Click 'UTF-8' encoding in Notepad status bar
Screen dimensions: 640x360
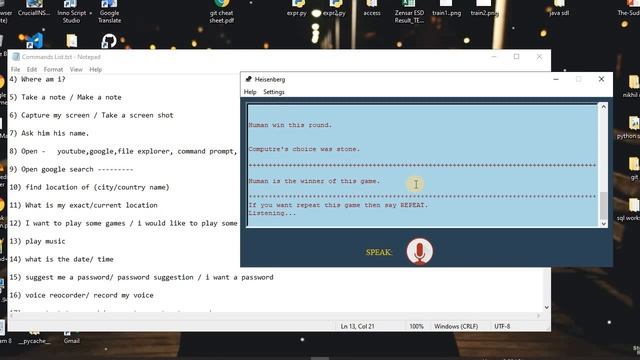click(502, 327)
